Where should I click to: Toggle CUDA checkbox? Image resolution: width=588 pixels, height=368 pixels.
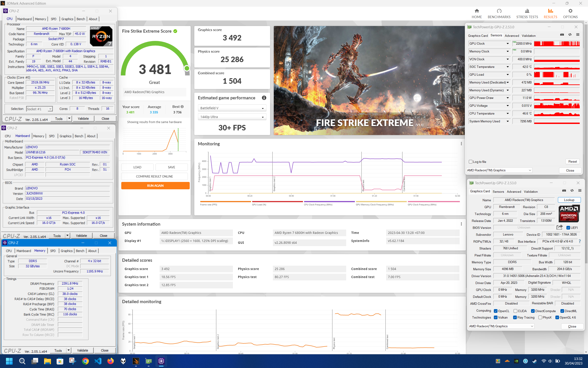pos(515,311)
